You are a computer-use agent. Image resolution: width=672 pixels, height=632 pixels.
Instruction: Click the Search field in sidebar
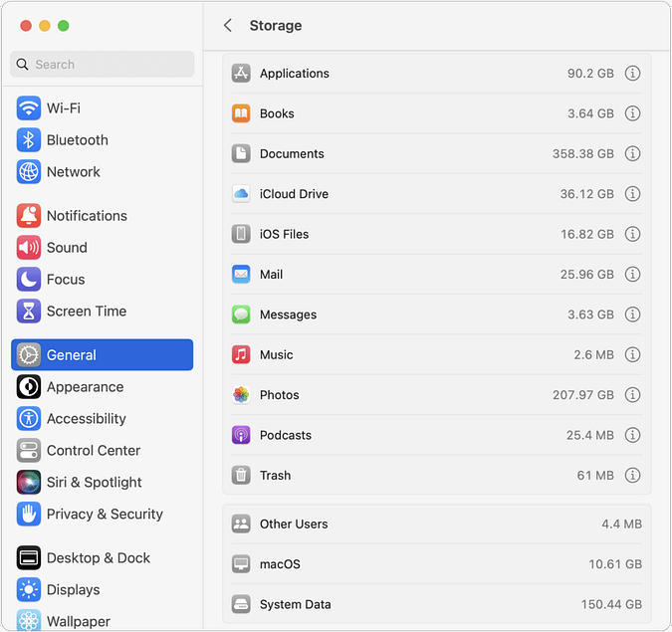103,65
